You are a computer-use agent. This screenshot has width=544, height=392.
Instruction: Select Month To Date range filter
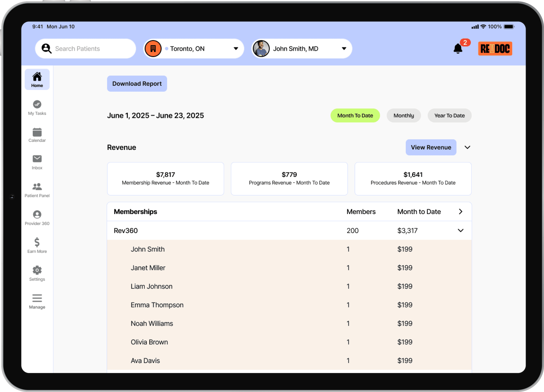point(355,116)
